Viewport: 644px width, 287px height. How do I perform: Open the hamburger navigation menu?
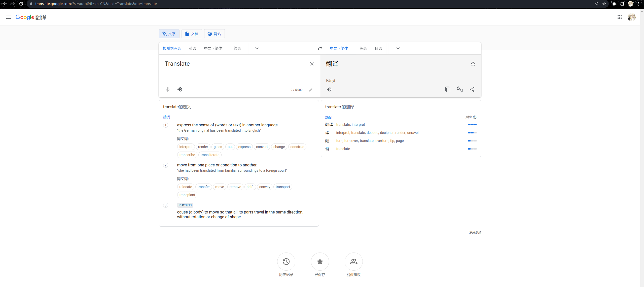[8, 17]
